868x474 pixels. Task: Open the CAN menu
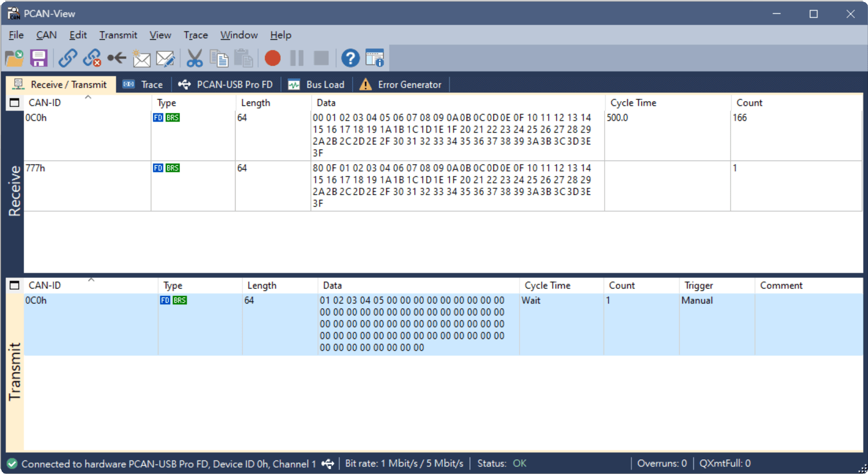pyautogui.click(x=46, y=35)
